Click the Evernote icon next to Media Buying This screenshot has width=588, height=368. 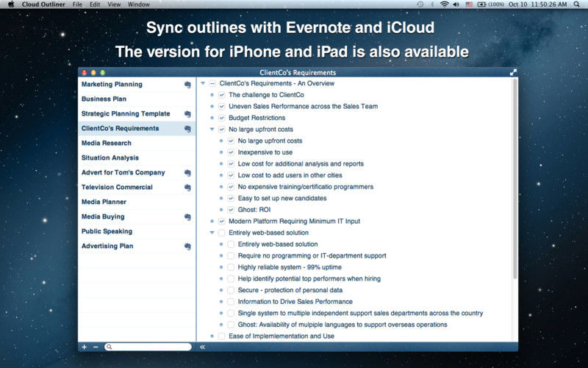click(x=187, y=216)
